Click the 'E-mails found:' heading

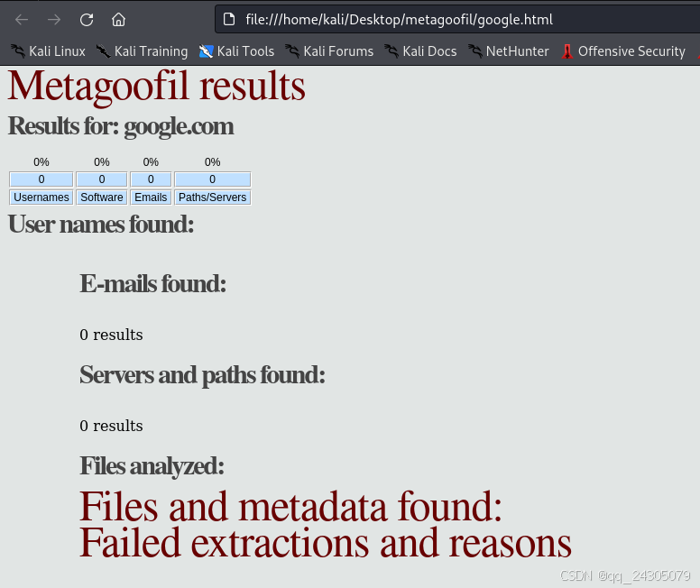pyautogui.click(x=152, y=283)
